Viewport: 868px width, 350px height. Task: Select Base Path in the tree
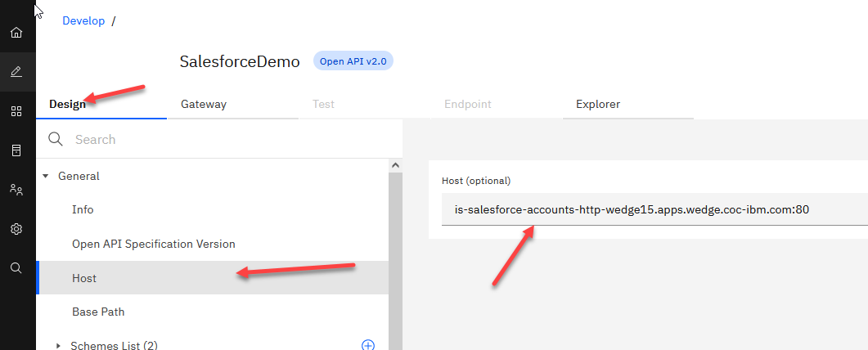98,312
